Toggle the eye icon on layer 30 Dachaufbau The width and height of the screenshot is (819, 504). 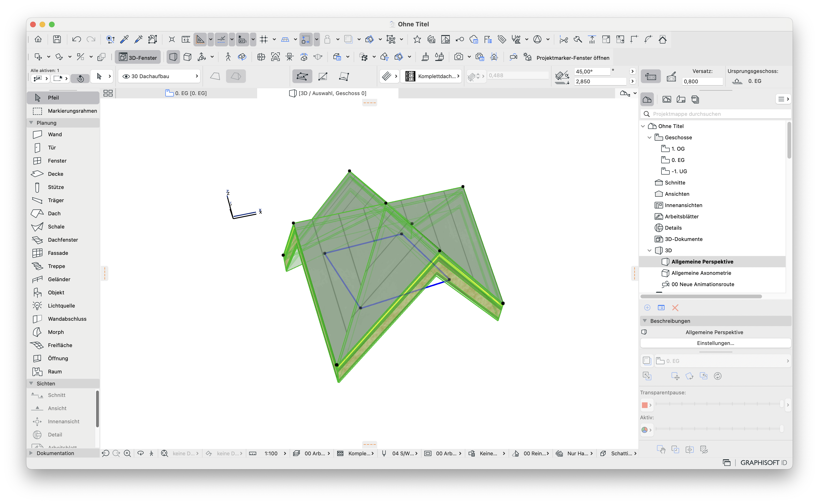point(126,76)
